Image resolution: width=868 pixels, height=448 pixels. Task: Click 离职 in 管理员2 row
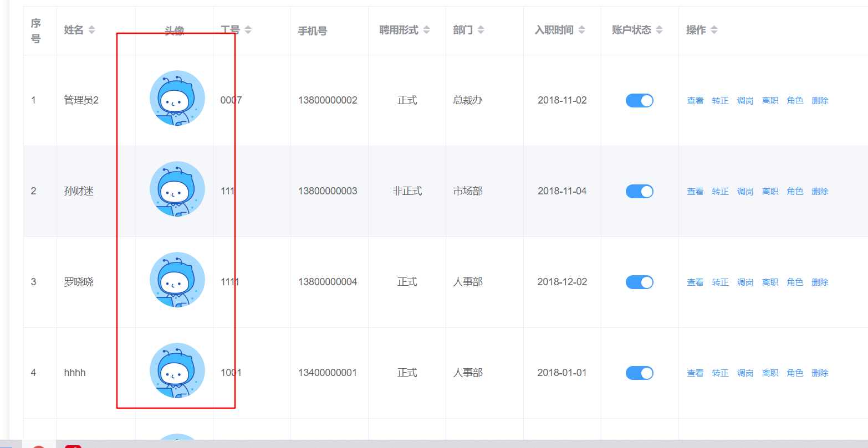pyautogui.click(x=770, y=100)
